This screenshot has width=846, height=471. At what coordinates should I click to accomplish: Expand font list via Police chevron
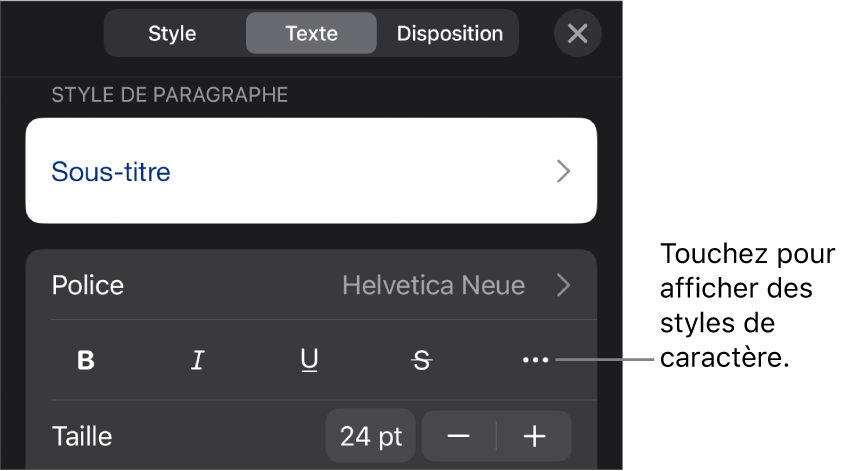[564, 285]
